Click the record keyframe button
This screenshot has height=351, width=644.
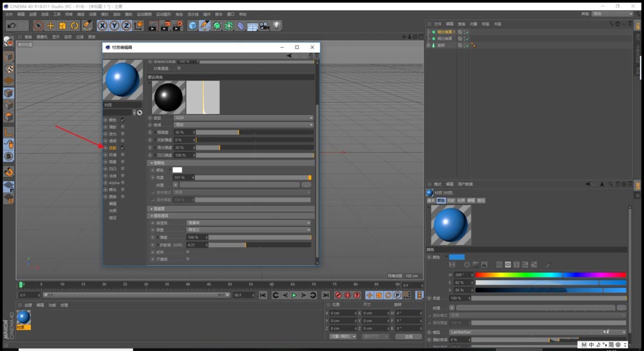(x=338, y=295)
